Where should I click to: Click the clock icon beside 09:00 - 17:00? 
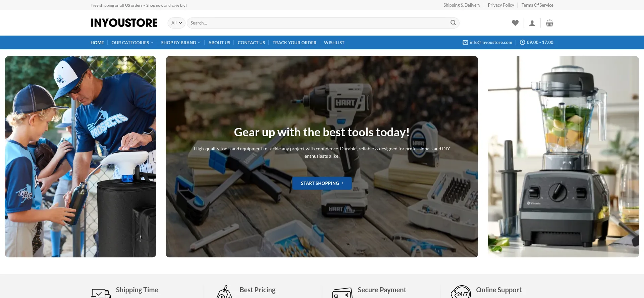click(x=522, y=43)
